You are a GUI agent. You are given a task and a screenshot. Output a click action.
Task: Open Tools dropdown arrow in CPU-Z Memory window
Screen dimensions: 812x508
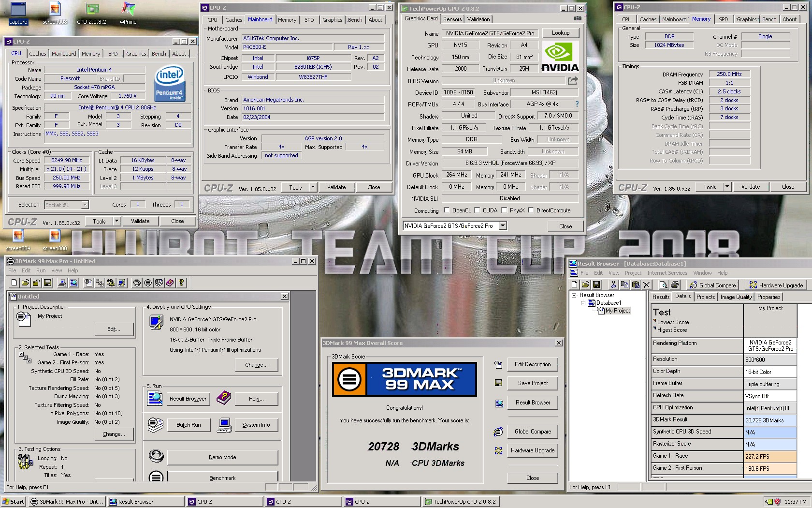click(x=727, y=187)
